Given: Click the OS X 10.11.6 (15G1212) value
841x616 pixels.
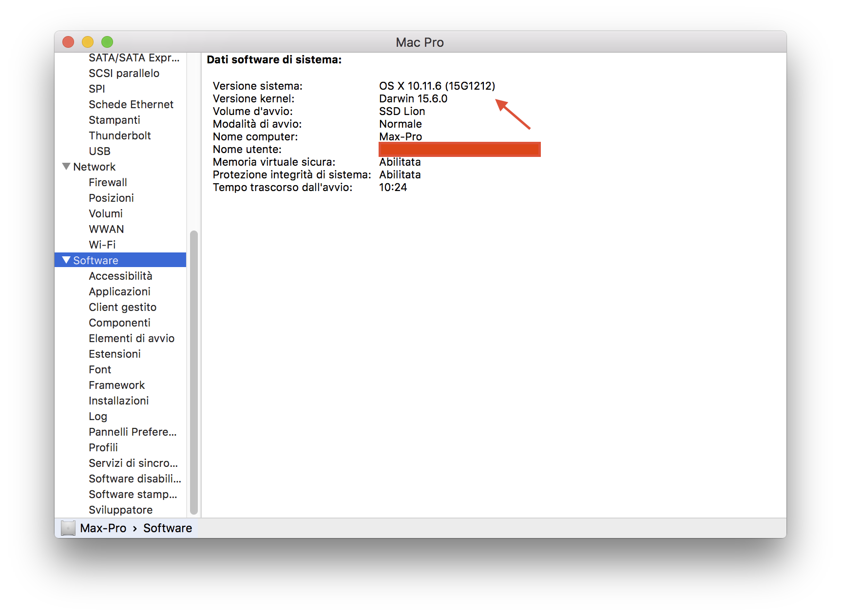Looking at the screenshot, I should pos(437,86).
